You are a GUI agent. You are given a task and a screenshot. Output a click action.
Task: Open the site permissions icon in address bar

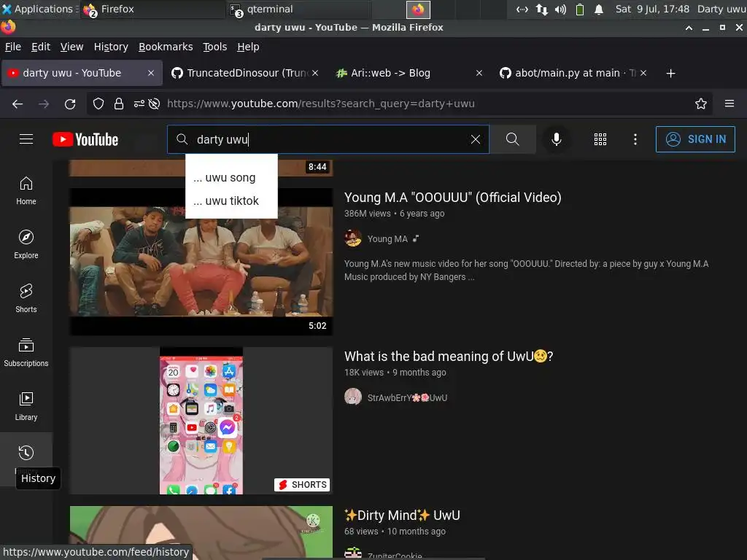(139, 104)
